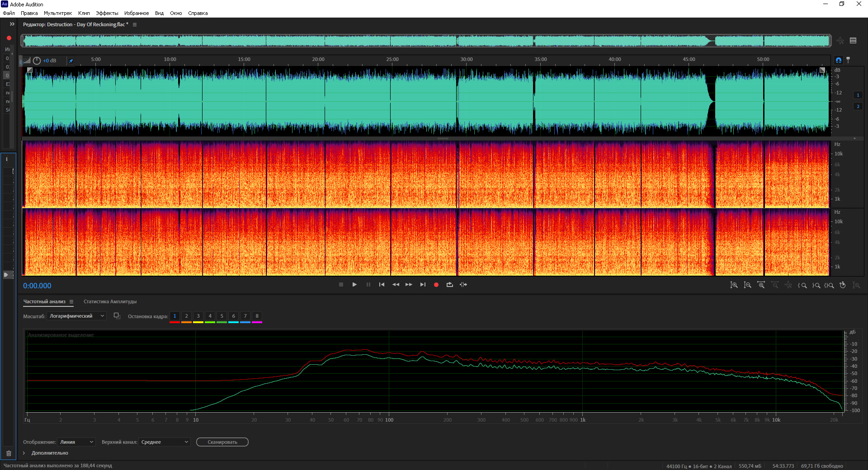Click the +0 dB volume knob
Viewport: 868px width, 470px height.
(37, 61)
